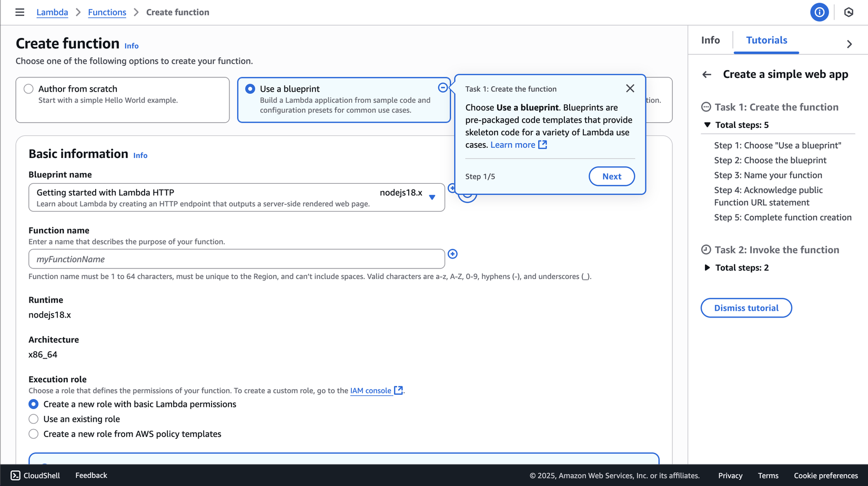This screenshot has width=868, height=486.
Task: Open CloudShell from the footer
Action: point(35,475)
